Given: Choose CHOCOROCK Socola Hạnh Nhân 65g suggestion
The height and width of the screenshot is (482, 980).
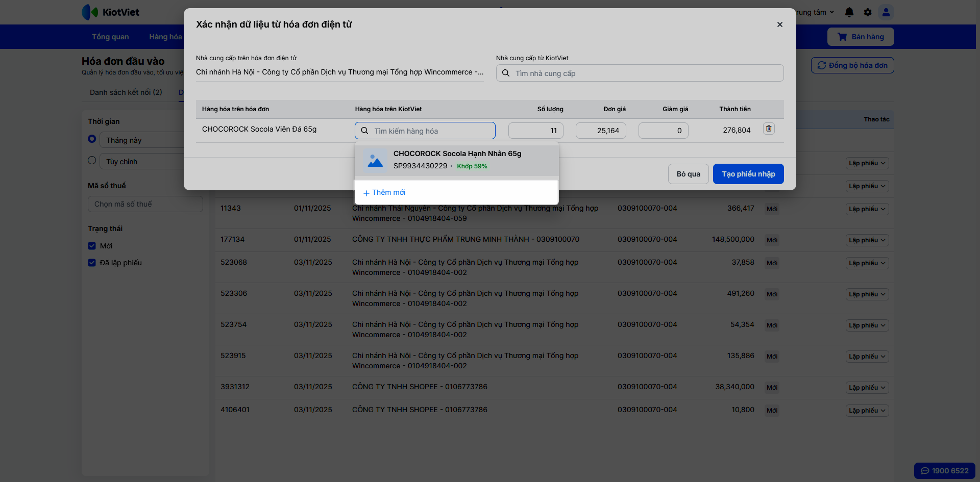Looking at the screenshot, I should 457,160.
